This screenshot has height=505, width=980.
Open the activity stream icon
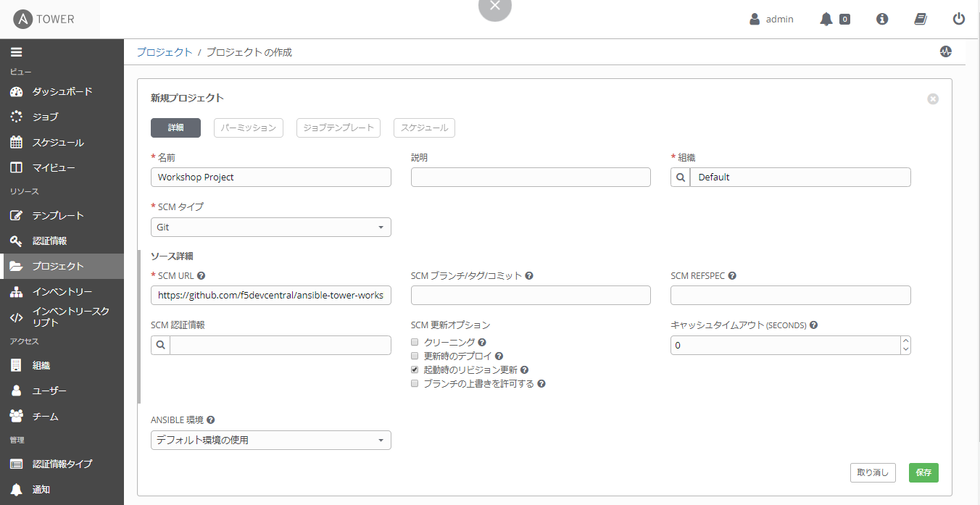945,51
